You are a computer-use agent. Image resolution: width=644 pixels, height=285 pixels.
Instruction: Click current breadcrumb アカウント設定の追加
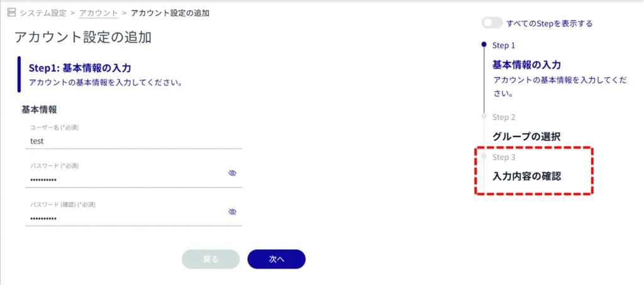click(170, 13)
